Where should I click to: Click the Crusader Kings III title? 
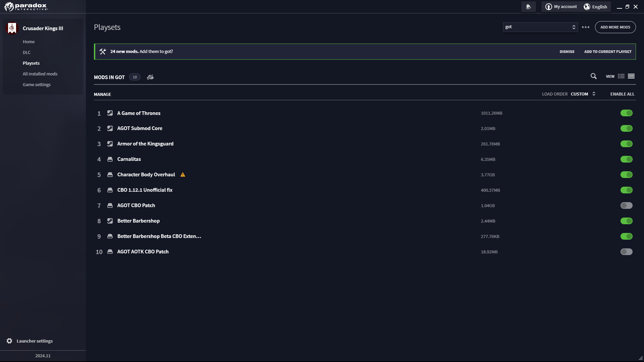[43, 28]
